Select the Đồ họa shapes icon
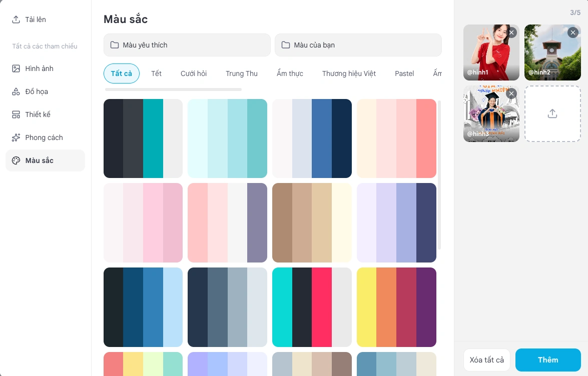Image resolution: width=588 pixels, height=376 pixels. [16, 91]
